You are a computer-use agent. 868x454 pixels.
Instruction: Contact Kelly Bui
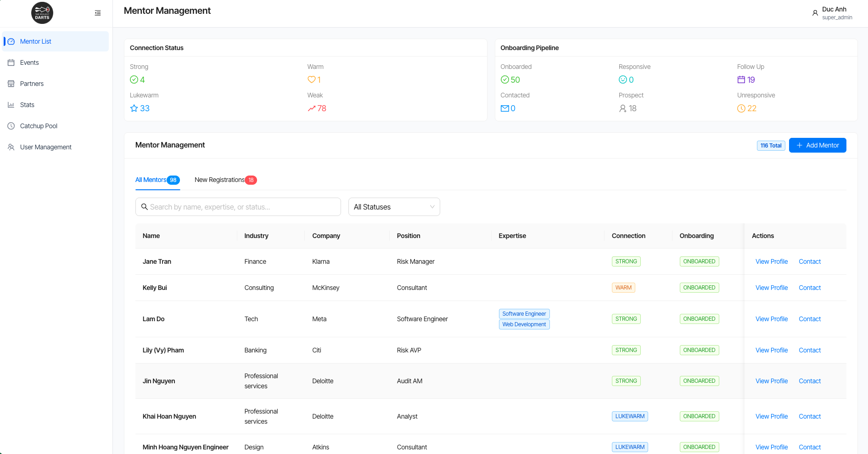pos(809,288)
